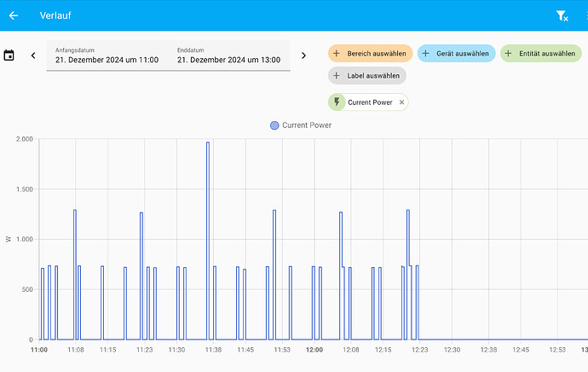Open the Gerät auswählen device picker
Screen dimensions: 588x372
[457, 53]
